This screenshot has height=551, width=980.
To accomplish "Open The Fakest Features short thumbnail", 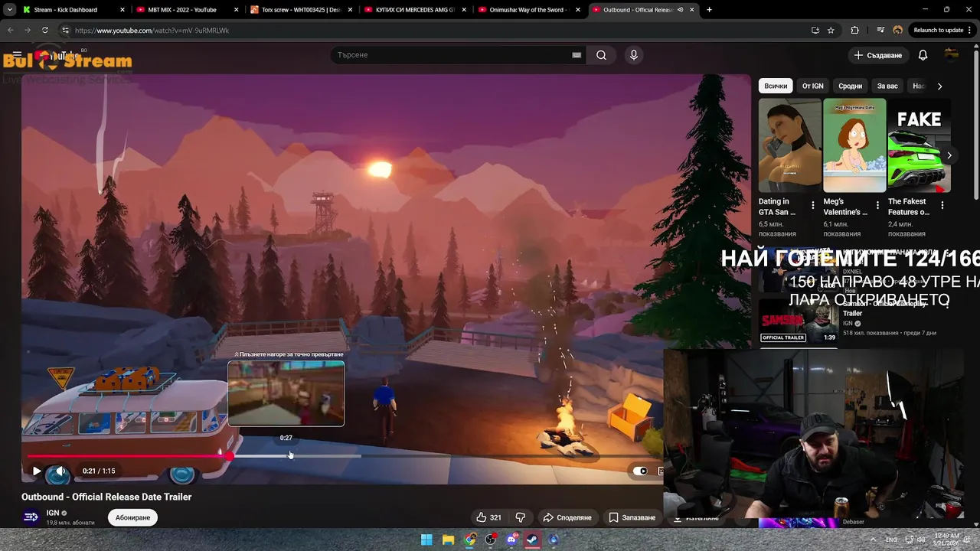I will [919, 145].
